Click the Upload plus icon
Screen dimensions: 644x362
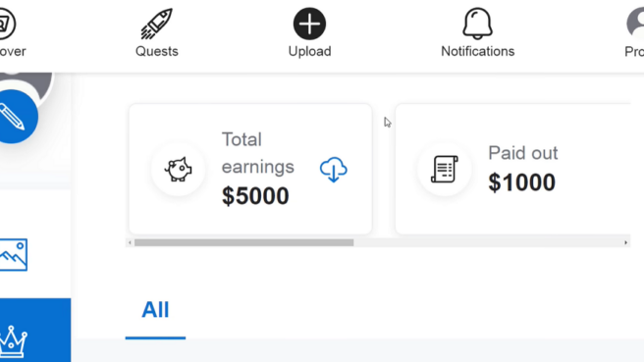tap(309, 24)
